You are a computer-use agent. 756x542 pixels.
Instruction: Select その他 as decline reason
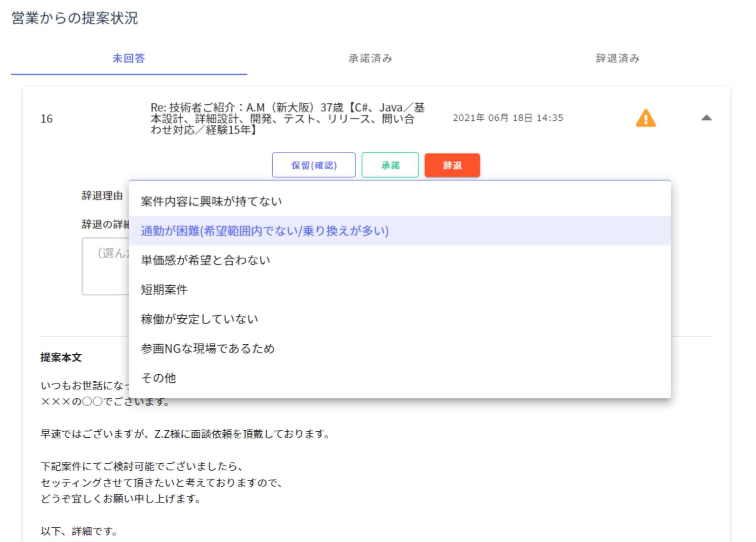click(400, 378)
